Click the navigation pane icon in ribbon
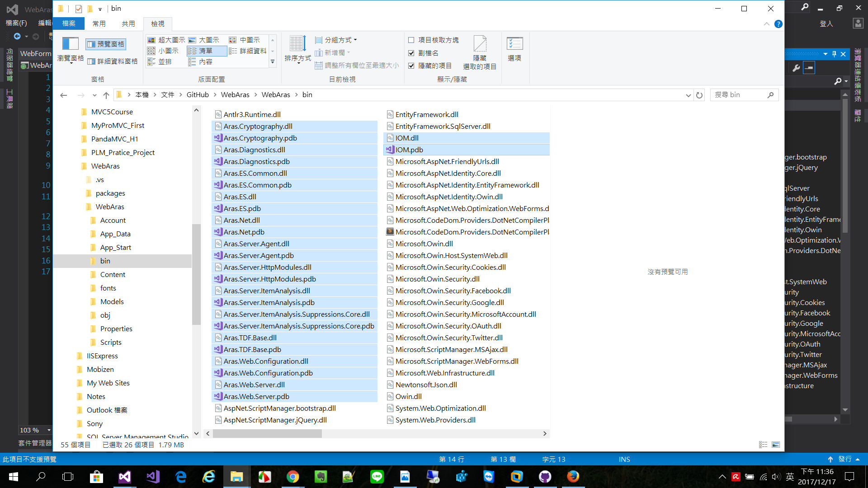 point(71,44)
